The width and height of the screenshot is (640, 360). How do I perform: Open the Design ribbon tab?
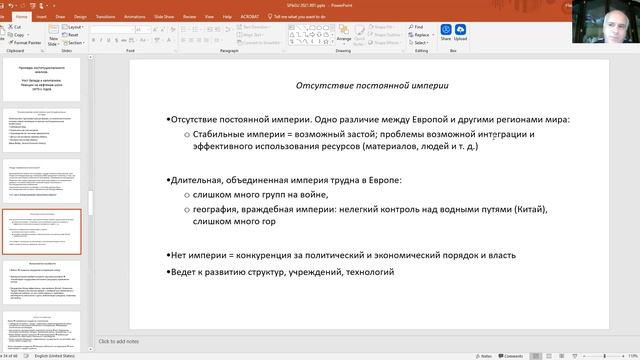tap(80, 17)
